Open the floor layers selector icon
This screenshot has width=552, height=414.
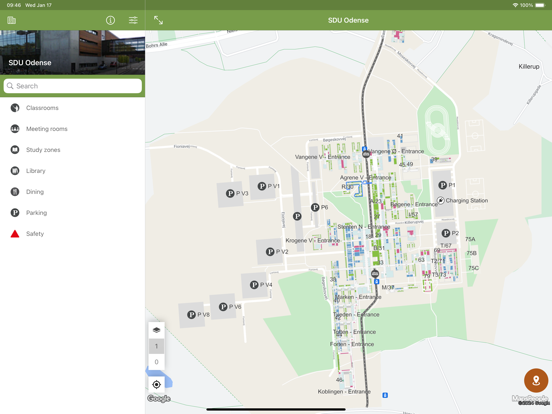click(156, 330)
